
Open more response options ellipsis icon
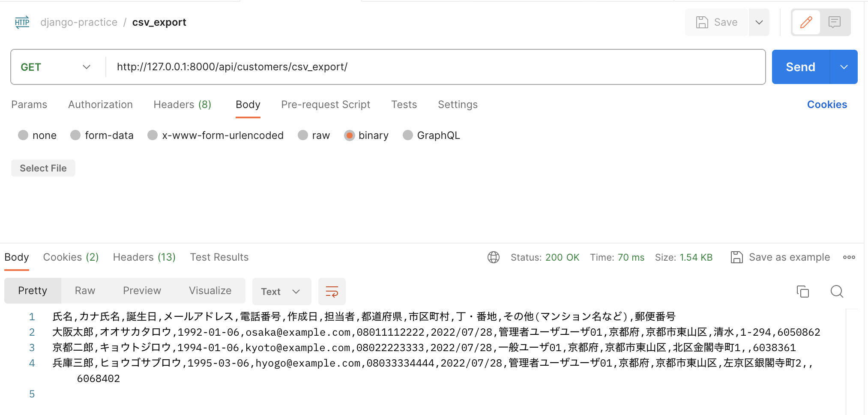pos(850,257)
